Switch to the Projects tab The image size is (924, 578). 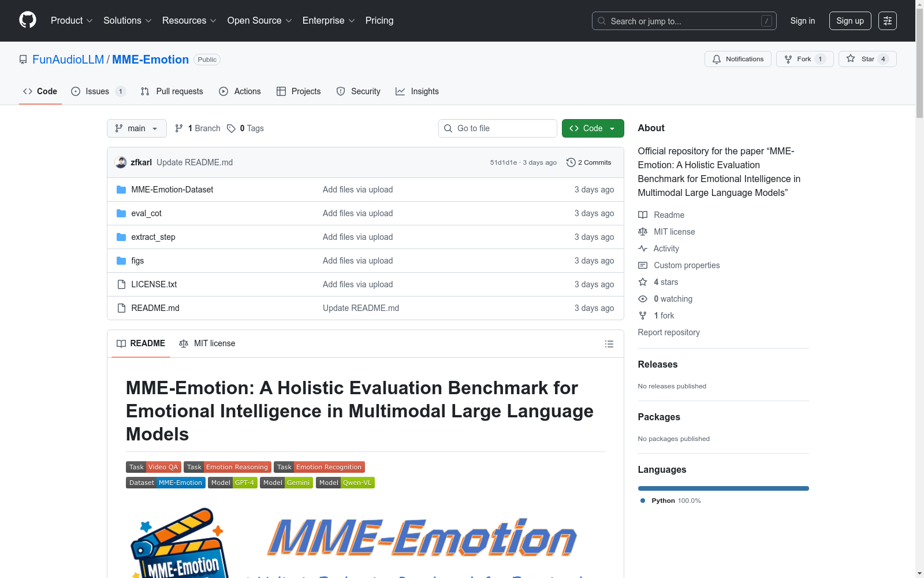coord(299,91)
